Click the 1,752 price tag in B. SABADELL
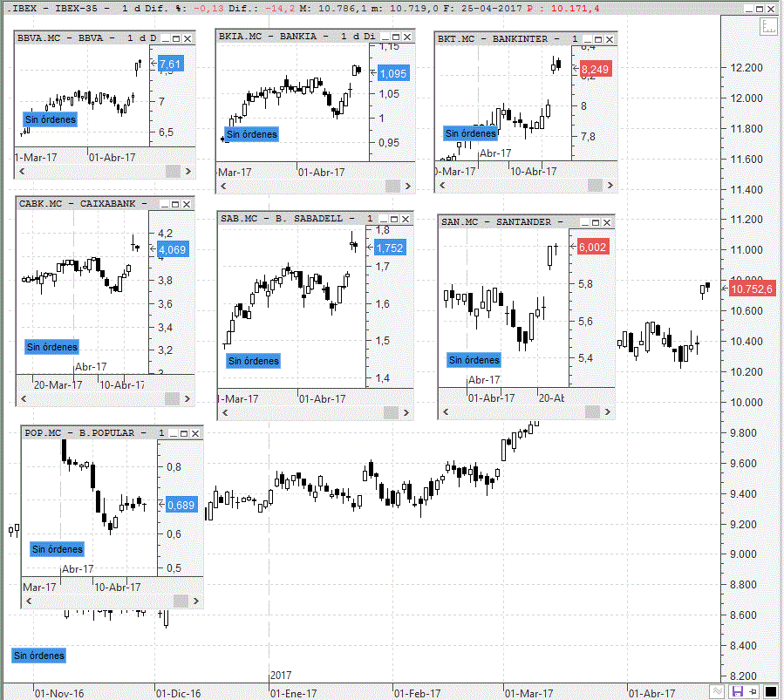Image resolution: width=784 pixels, height=700 pixels. [390, 248]
